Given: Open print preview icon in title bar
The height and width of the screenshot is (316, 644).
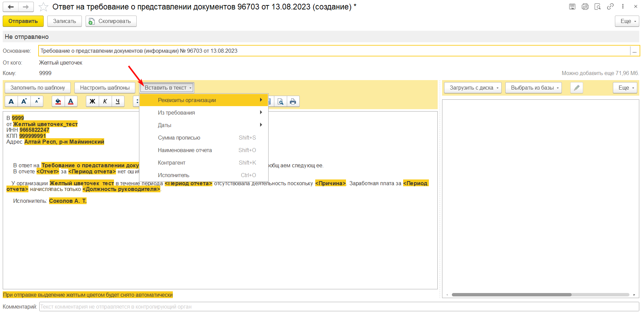Looking at the screenshot, I should click(598, 6).
